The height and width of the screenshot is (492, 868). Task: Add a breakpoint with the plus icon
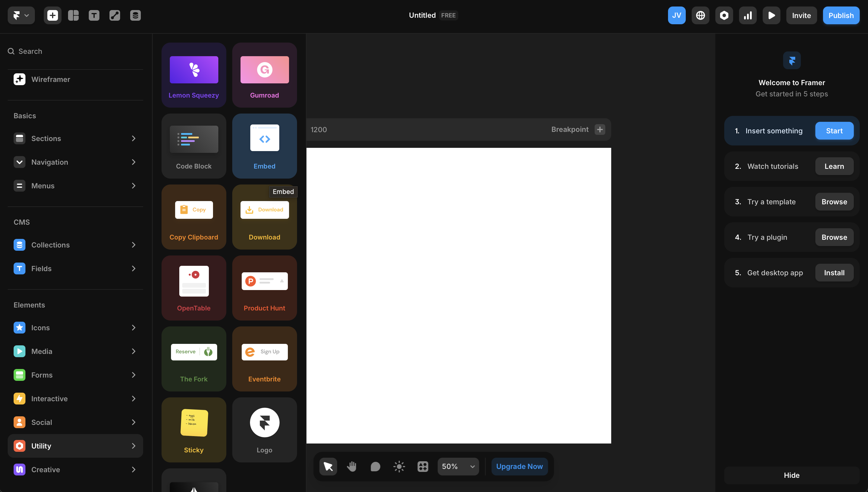coord(600,130)
